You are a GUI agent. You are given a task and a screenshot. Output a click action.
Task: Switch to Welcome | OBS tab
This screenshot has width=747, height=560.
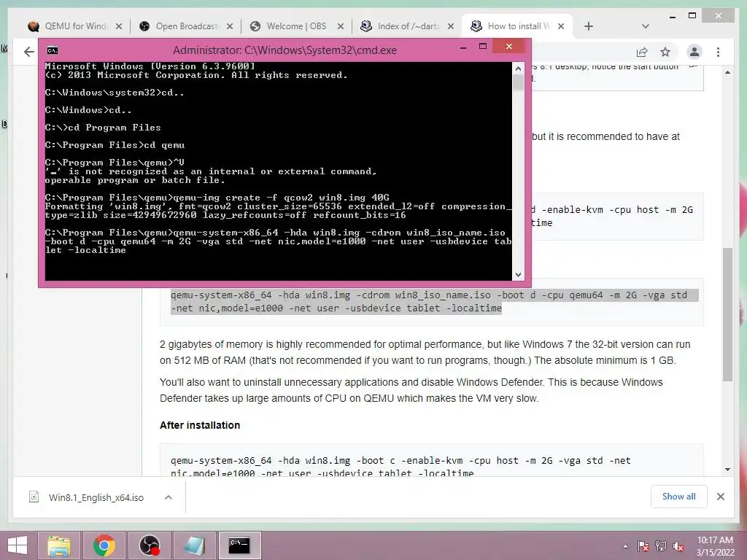click(x=296, y=26)
